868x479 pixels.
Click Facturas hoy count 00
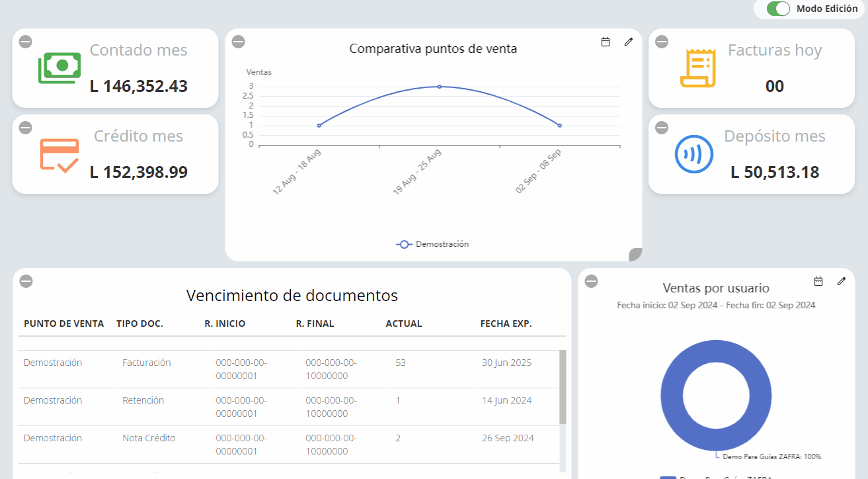775,86
